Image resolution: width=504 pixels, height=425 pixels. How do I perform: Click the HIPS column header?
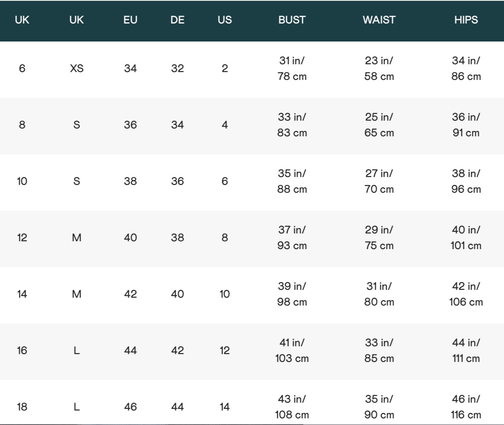[466, 20]
